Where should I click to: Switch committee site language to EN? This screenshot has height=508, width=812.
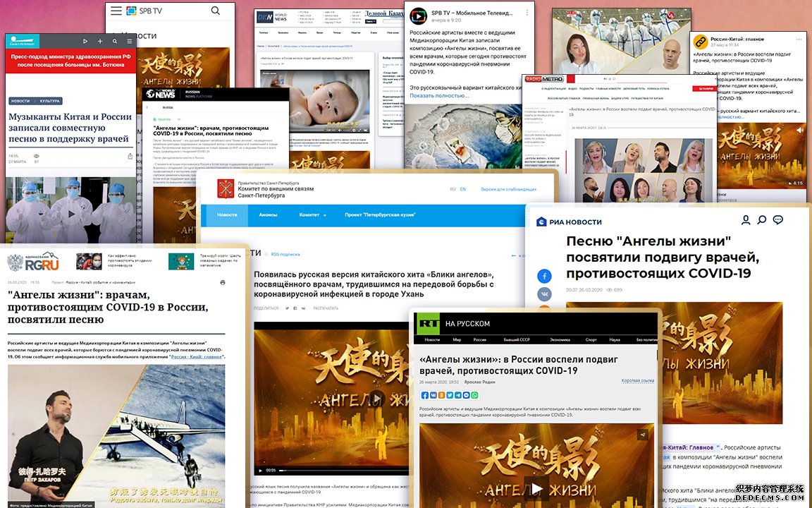(x=464, y=189)
